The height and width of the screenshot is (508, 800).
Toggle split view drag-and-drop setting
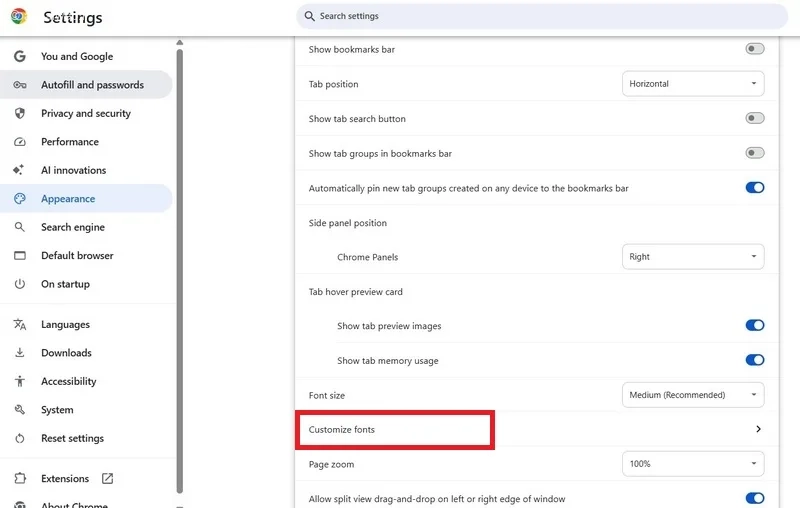(x=755, y=498)
